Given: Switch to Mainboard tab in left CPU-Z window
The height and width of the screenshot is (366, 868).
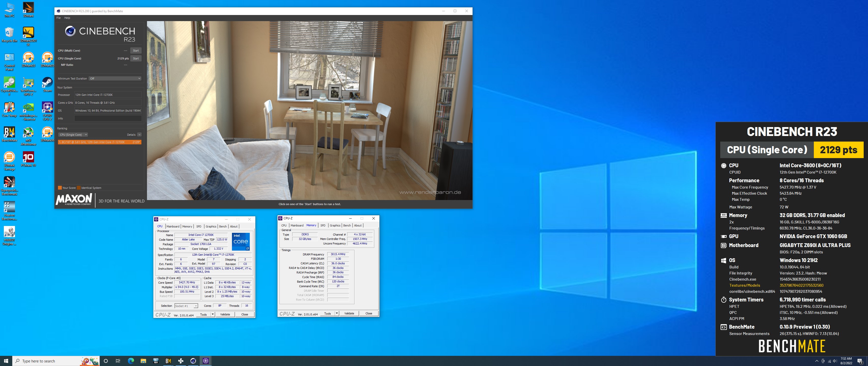Looking at the screenshot, I should click(173, 227).
